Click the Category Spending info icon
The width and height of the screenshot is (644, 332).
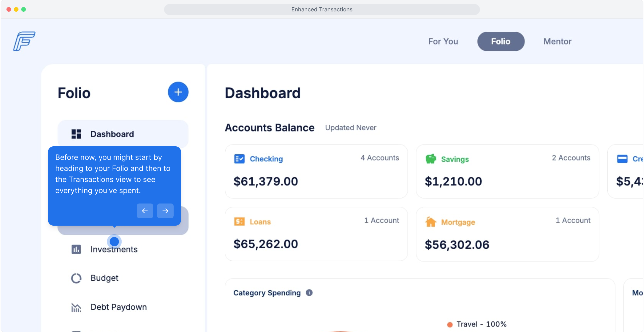(309, 293)
